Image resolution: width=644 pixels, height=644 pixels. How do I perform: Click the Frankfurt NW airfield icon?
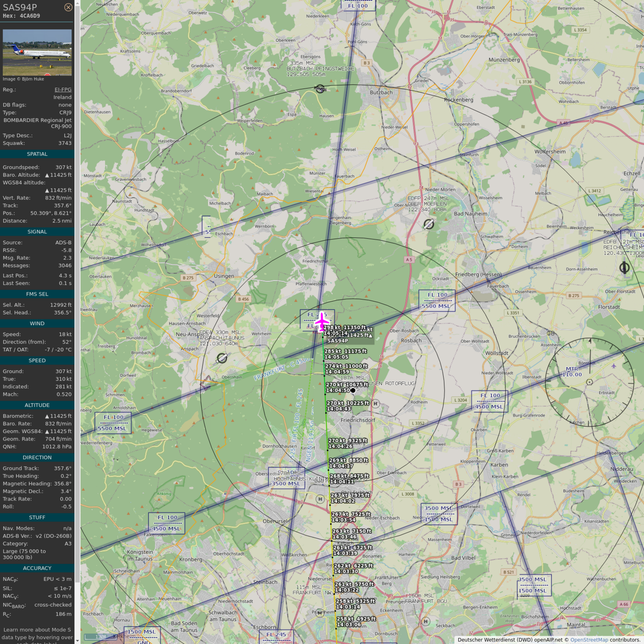319,613
